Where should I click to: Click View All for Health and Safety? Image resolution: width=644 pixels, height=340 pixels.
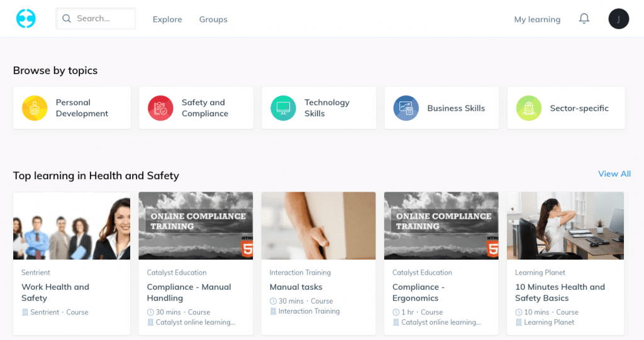pos(614,173)
